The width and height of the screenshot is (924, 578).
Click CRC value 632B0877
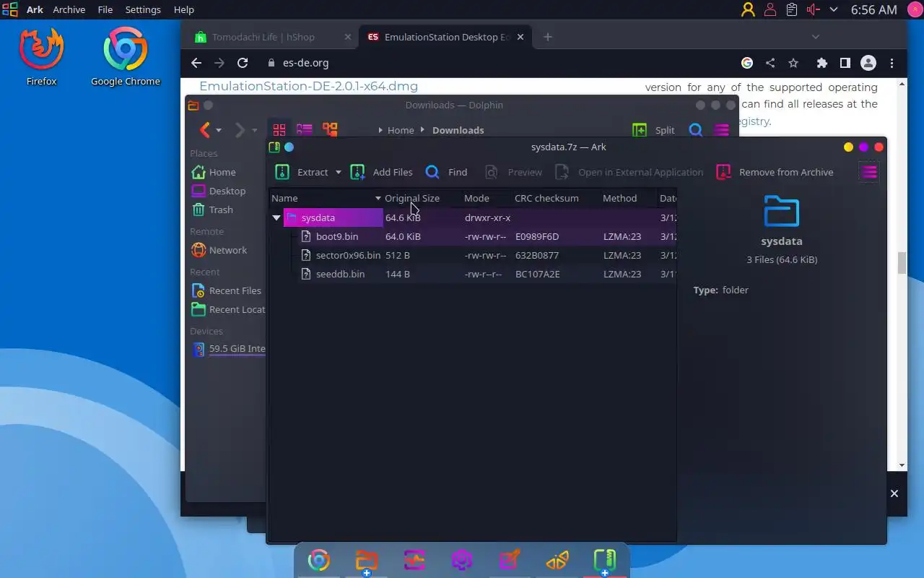click(x=537, y=255)
